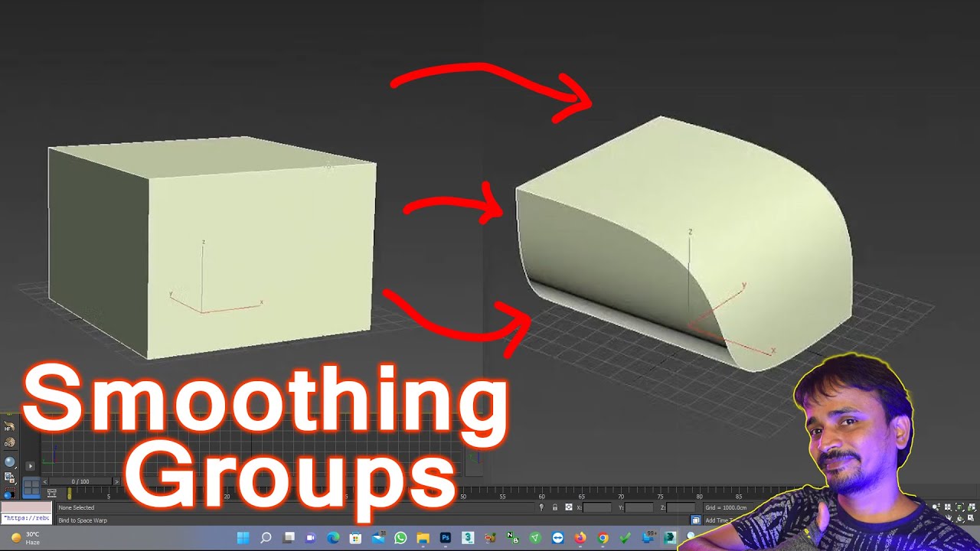Open TeamViewer from the taskbar
Screen dimensions: 980x551
pyautogui.click(x=557, y=538)
